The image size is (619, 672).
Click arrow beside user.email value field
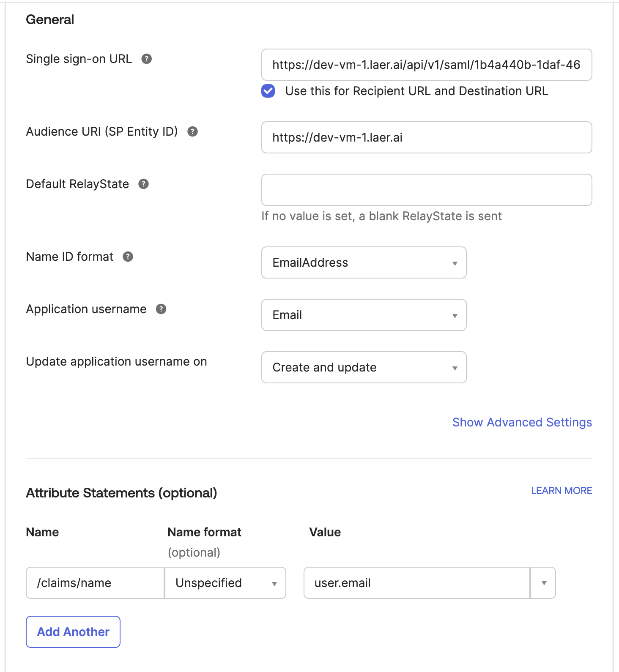[x=543, y=583]
